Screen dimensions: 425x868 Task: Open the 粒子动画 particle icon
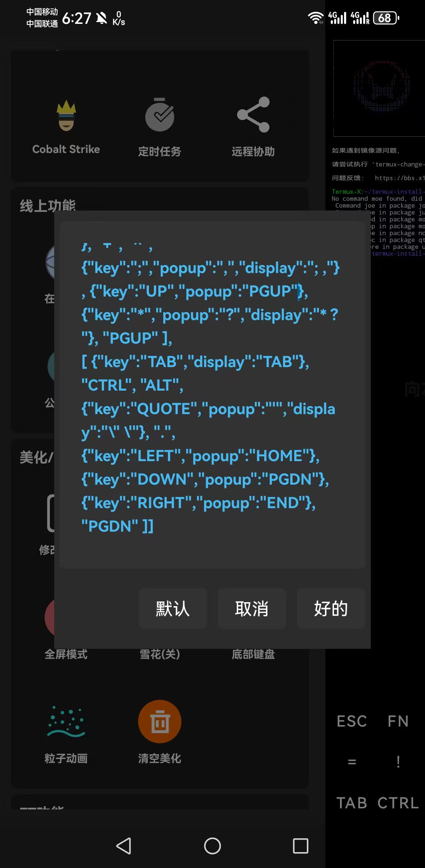[66, 722]
